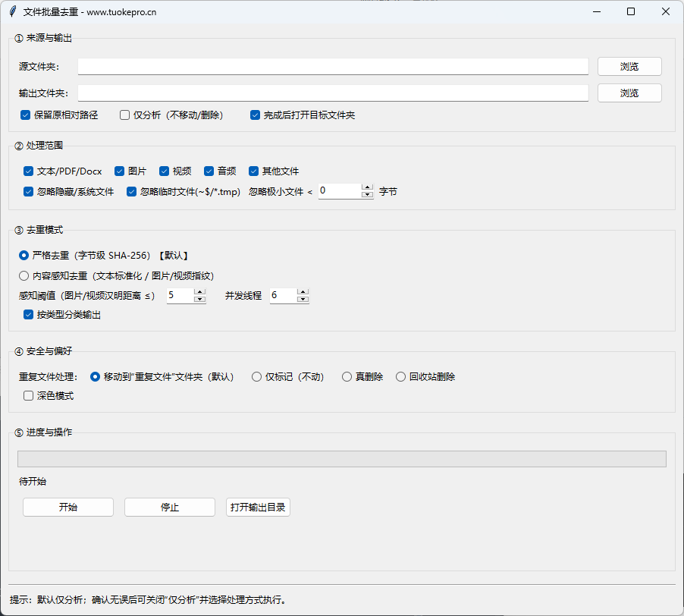The width and height of the screenshot is (684, 616).
Task: Choose 回收站删除 for duplicate handling
Action: pyautogui.click(x=400, y=376)
